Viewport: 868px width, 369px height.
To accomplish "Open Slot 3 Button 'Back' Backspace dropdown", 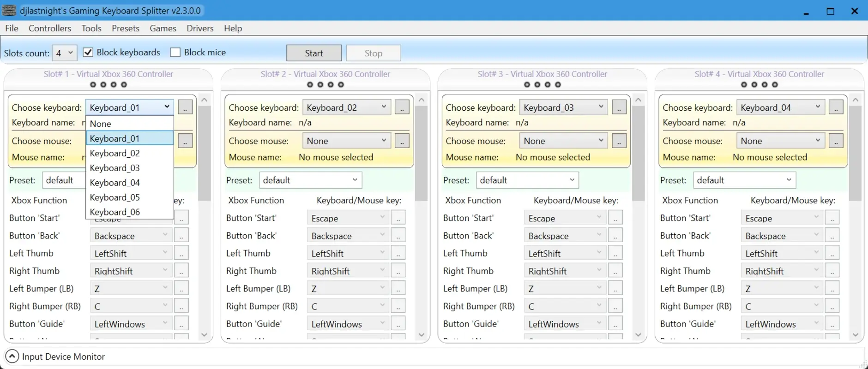I will click(x=566, y=235).
